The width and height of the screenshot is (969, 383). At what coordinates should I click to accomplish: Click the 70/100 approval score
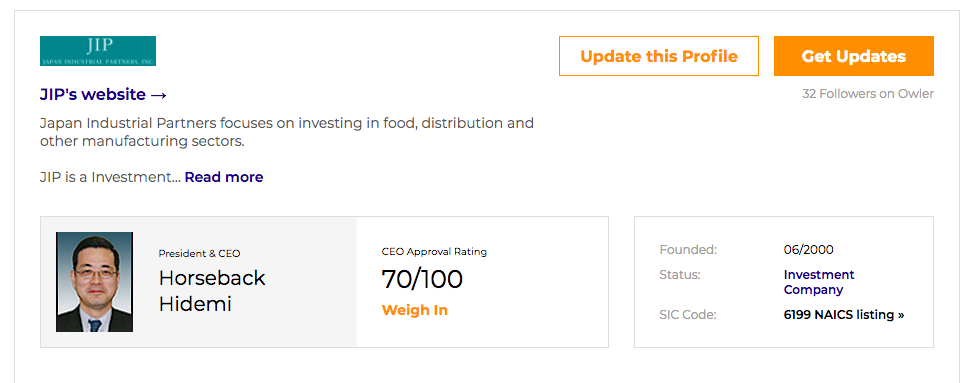click(x=422, y=279)
